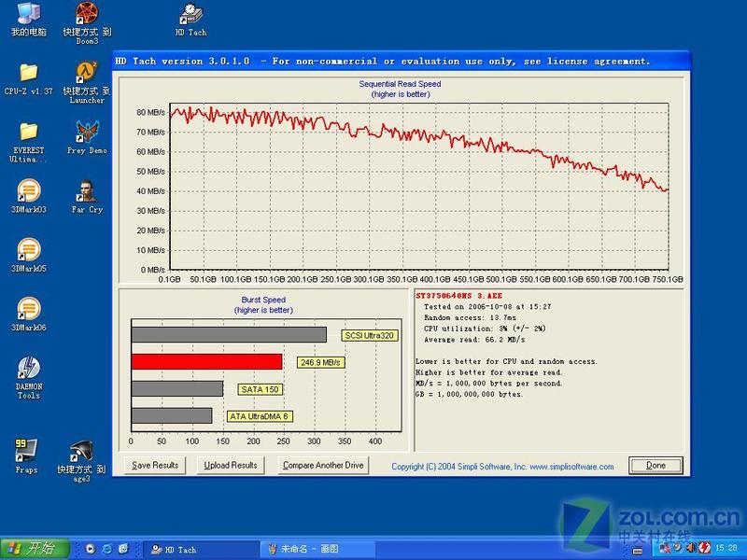Click the 80 MB/s axis label
Screen dimensions: 747x560
[150, 112]
